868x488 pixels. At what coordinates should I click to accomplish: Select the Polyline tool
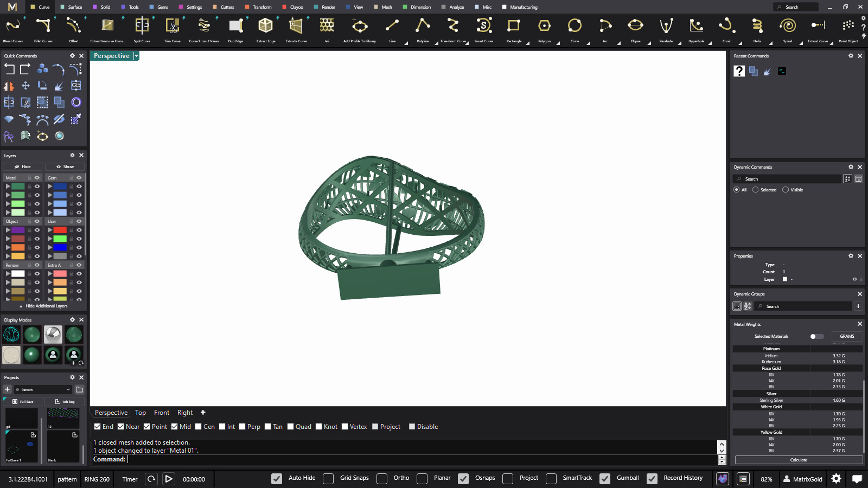point(423,29)
